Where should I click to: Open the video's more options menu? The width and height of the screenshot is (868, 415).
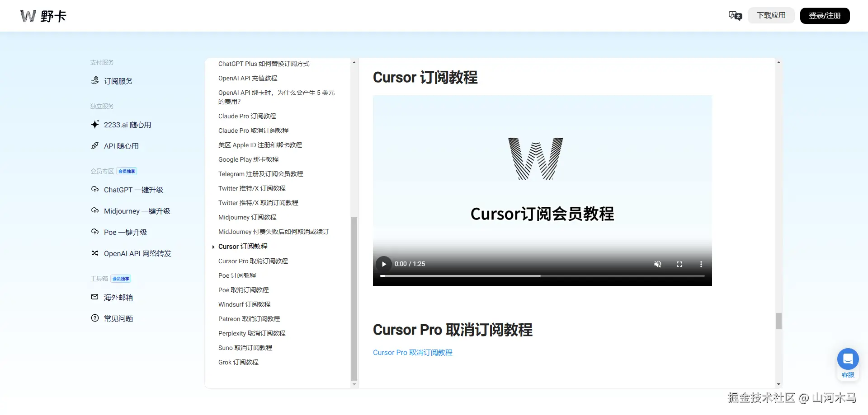click(x=701, y=264)
